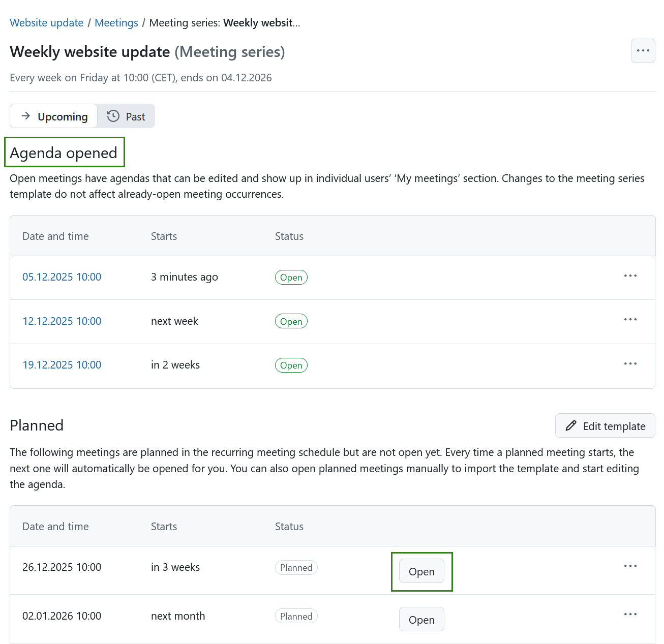Click the arrow icon on the Upcoming filter
The width and height of the screenshot is (664, 644).
tap(25, 116)
